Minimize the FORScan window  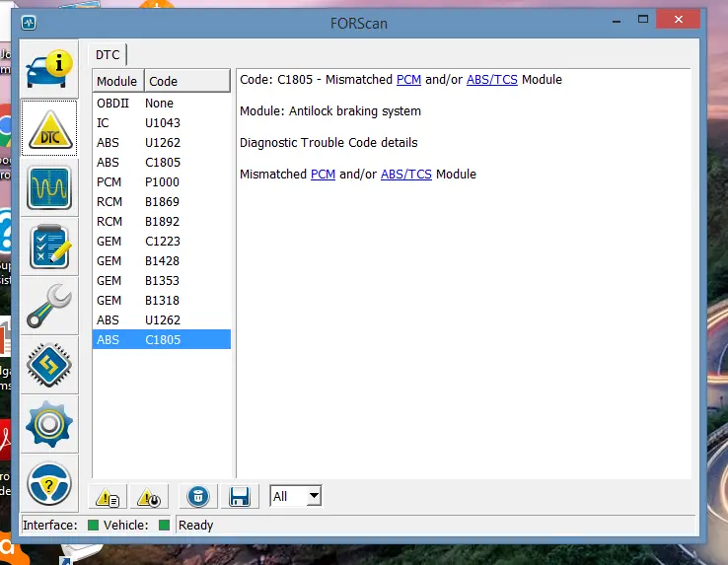pos(617,21)
